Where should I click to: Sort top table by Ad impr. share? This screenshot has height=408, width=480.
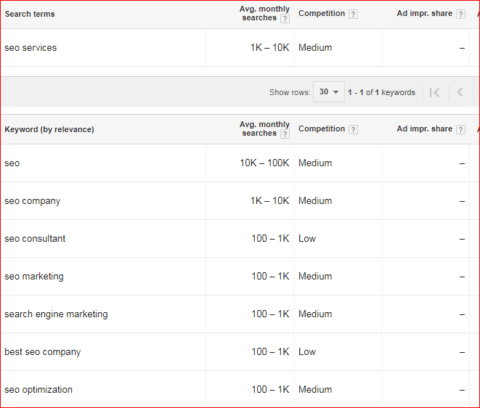(x=424, y=13)
